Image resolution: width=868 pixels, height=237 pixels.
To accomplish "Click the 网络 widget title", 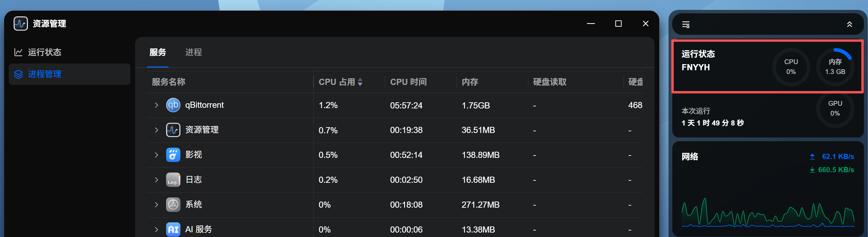I will (690, 157).
